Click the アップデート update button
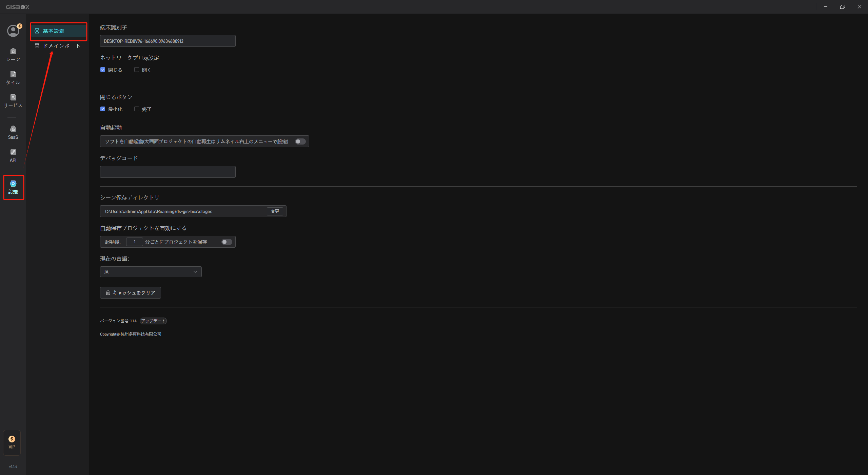 pos(153,321)
